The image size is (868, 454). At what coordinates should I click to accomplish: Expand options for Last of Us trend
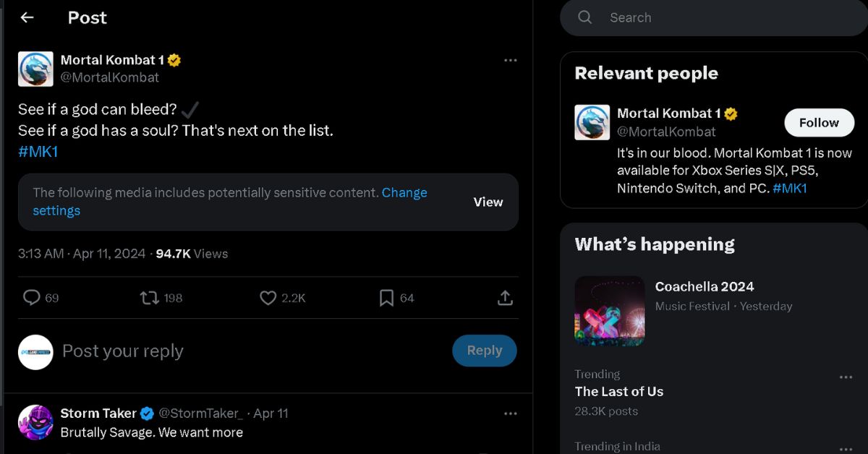[x=846, y=377]
